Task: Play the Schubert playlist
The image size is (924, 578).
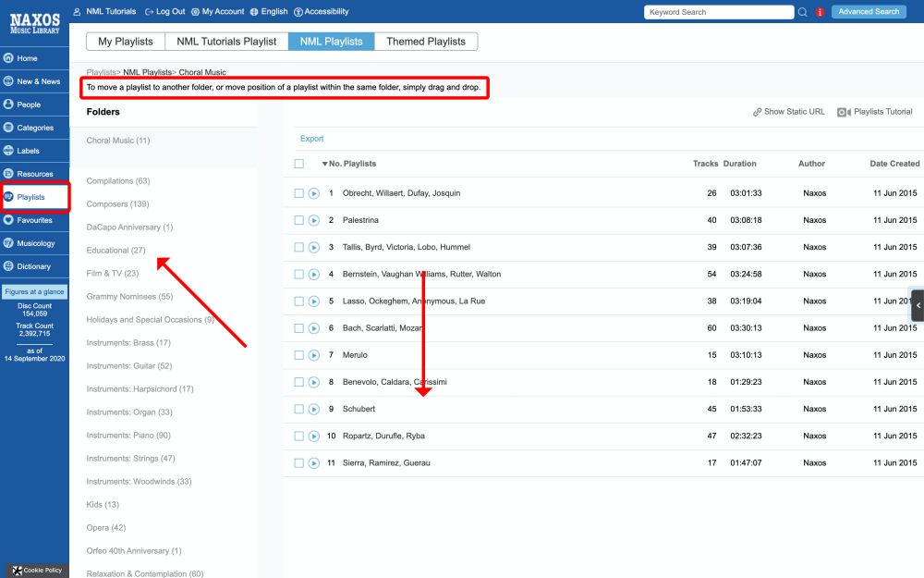Action: point(314,410)
